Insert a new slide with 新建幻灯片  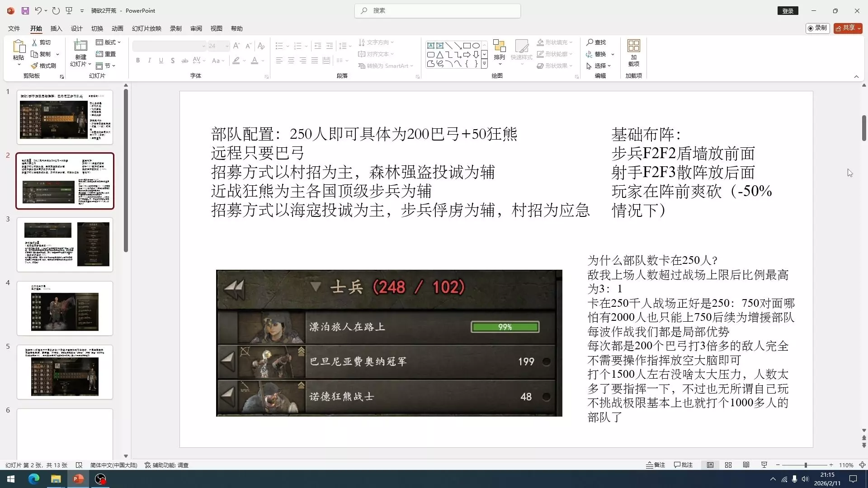point(80,53)
